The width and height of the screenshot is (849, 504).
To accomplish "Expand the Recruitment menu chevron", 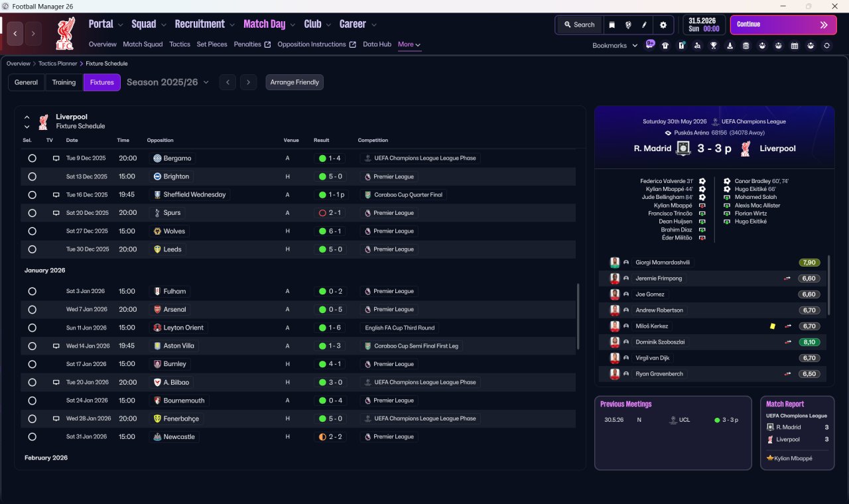I will pyautogui.click(x=232, y=25).
